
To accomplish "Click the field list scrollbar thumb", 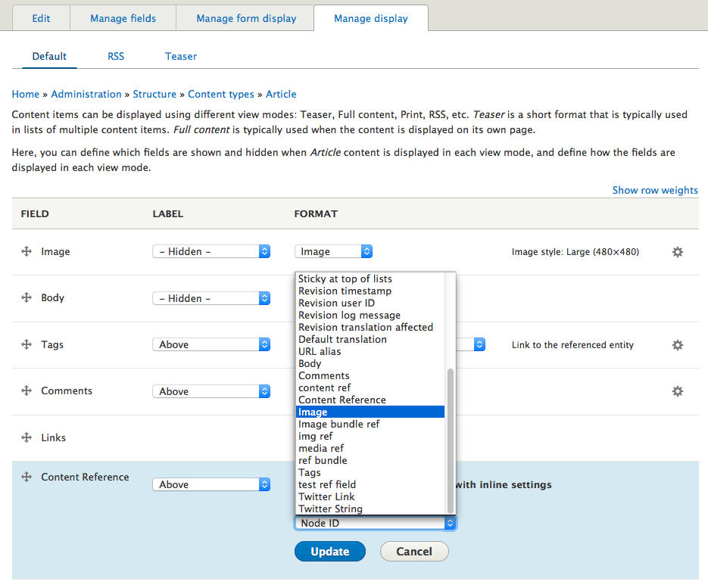I will [x=451, y=439].
